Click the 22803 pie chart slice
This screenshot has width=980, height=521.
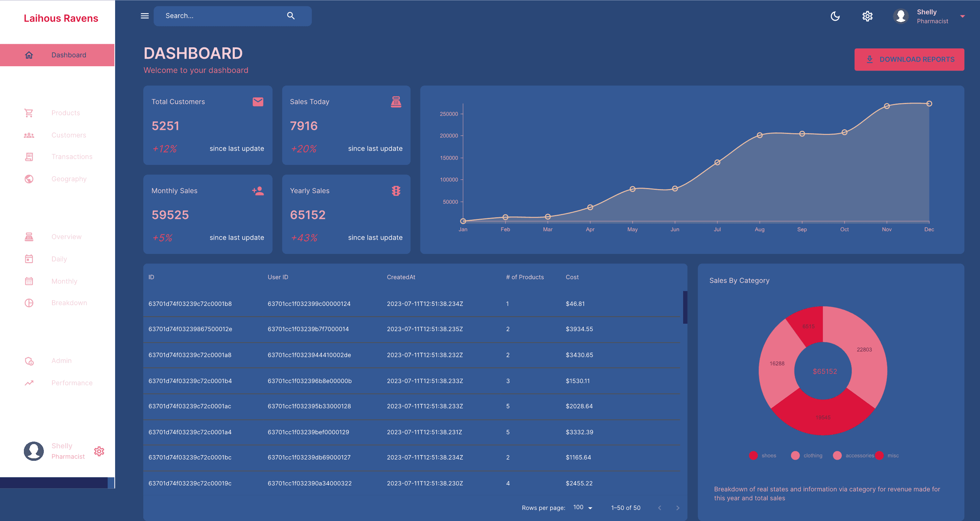864,350
